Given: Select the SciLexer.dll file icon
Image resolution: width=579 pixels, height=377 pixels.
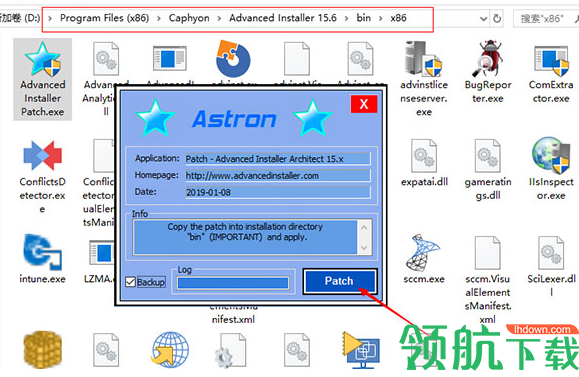Looking at the screenshot, I should pos(551,253).
